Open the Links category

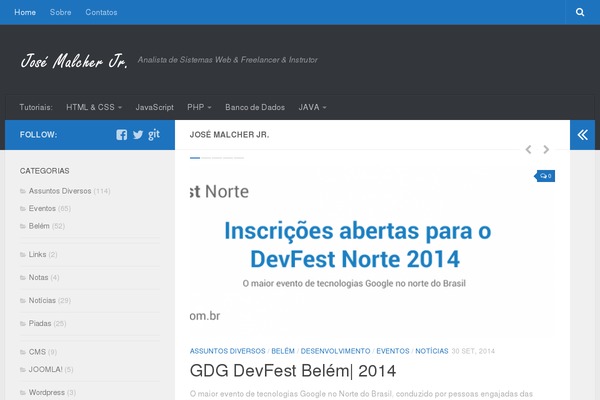pos(38,255)
